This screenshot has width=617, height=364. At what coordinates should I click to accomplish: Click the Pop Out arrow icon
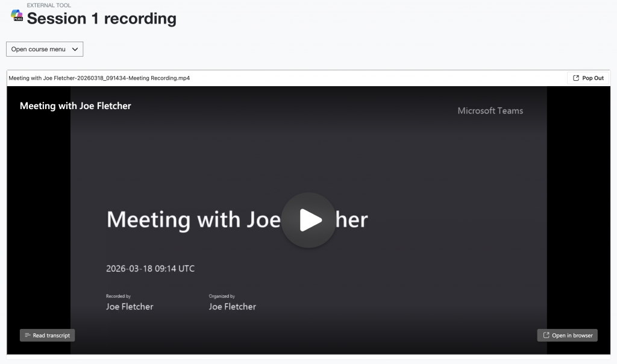(x=576, y=78)
